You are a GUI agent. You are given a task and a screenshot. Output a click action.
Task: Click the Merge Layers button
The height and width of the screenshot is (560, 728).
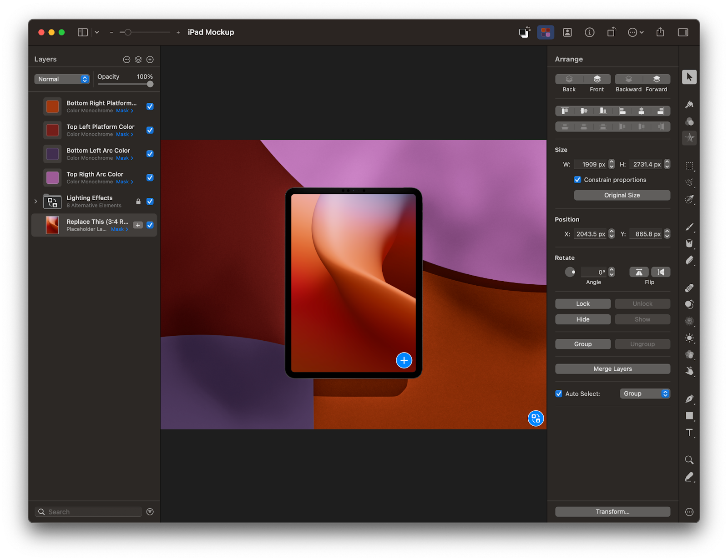point(612,369)
